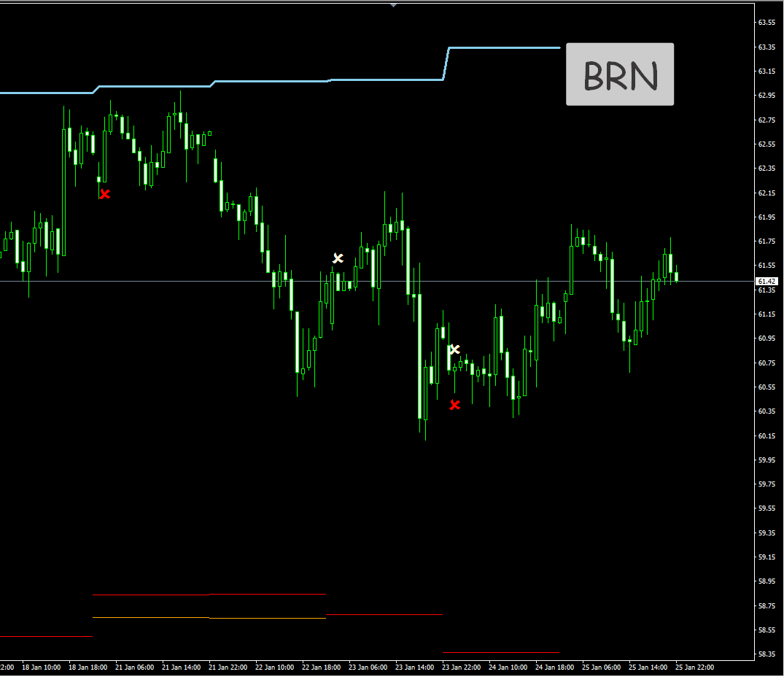Click time axis label 23 Jan 06:00
The image size is (784, 677).
(x=368, y=667)
